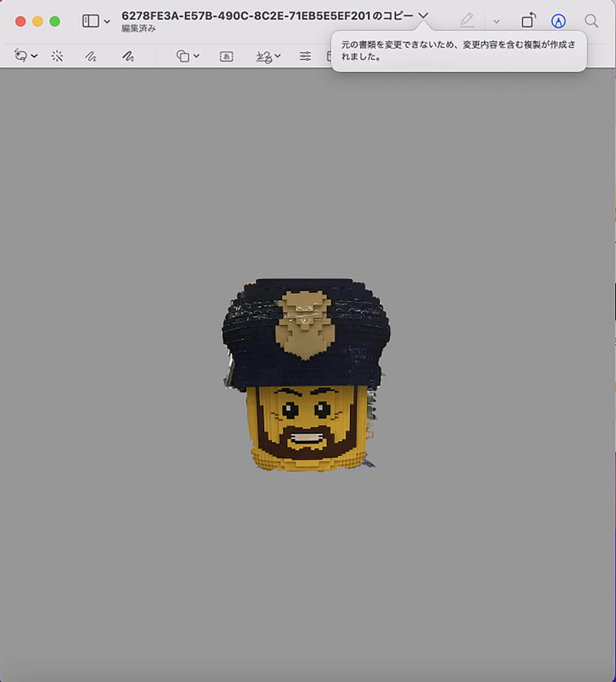
Task: Select the Instant Alpha wand tool
Action: coord(57,56)
